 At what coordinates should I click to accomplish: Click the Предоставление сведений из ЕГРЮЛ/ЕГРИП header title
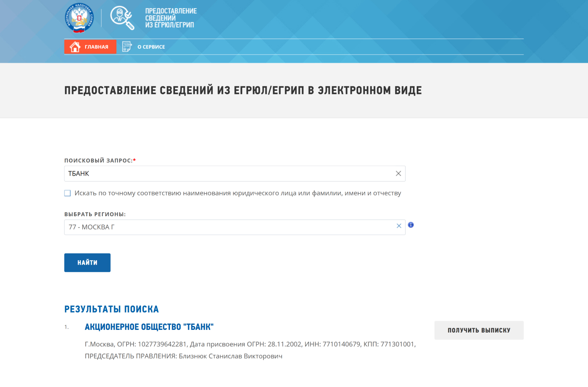click(x=171, y=18)
